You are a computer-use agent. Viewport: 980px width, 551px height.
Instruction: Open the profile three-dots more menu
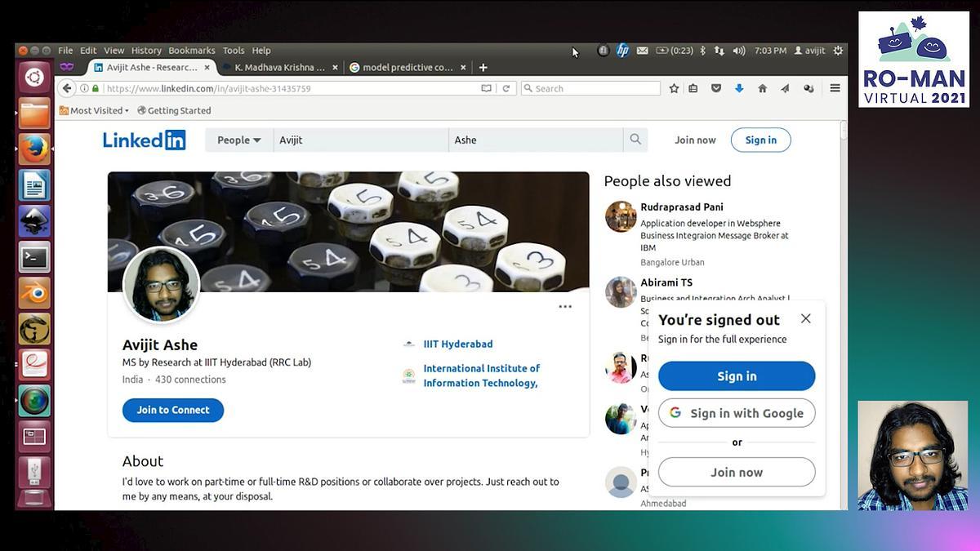tap(565, 307)
